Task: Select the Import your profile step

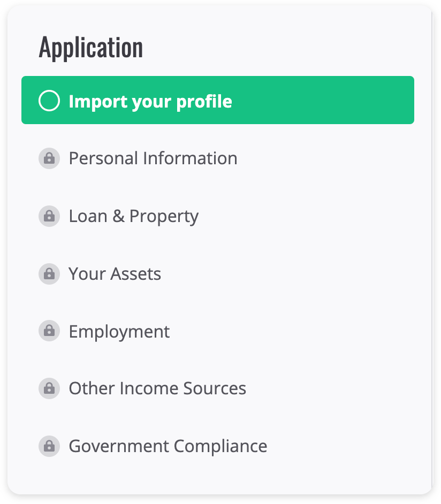Action: 218,100
